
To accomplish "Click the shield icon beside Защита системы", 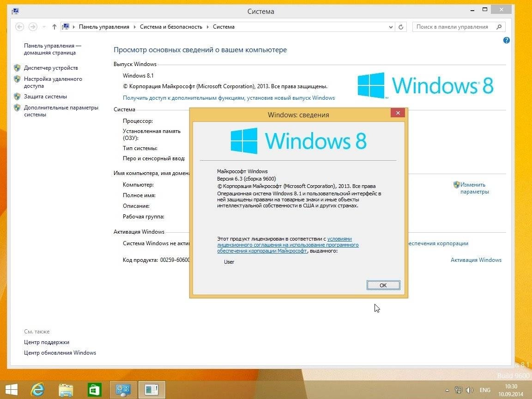I will click(x=17, y=97).
